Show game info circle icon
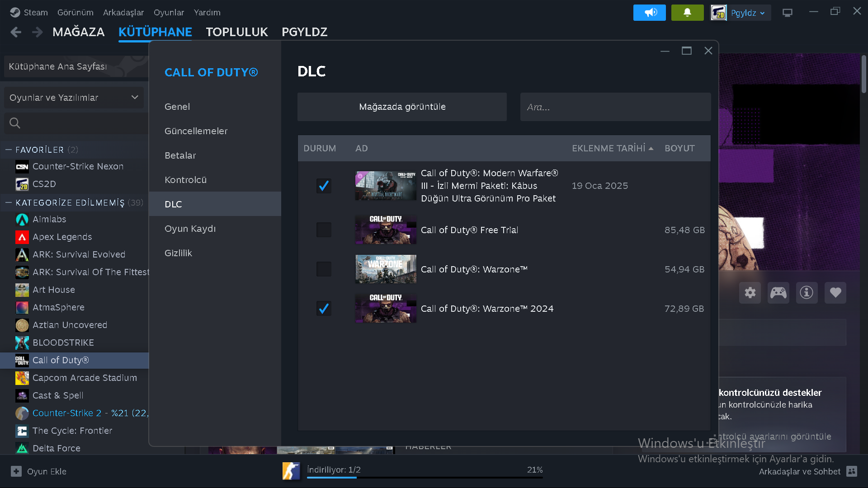This screenshot has height=488, width=868. (807, 293)
